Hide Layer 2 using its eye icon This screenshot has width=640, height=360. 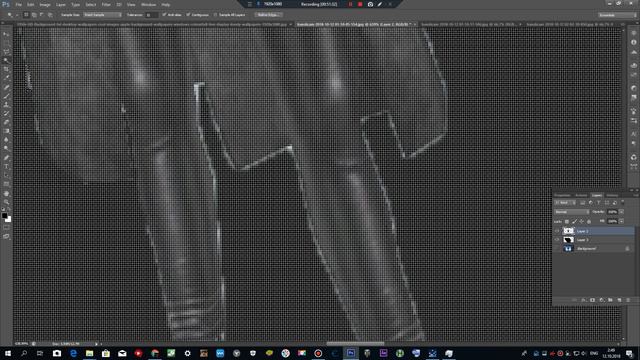pos(557,231)
